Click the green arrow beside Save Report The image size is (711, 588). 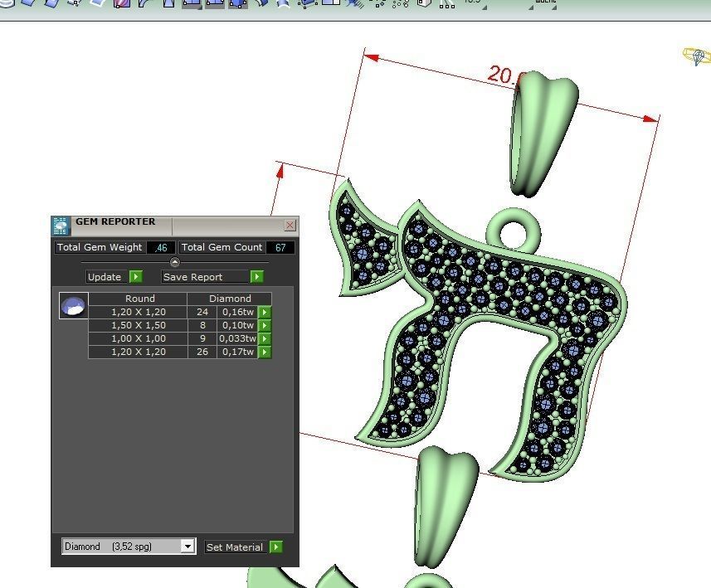(x=256, y=276)
